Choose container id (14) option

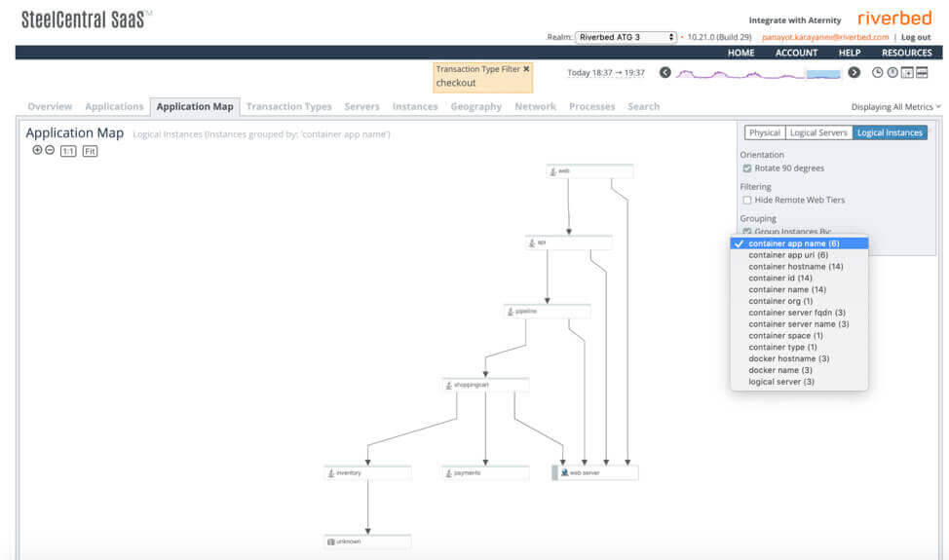click(x=799, y=279)
